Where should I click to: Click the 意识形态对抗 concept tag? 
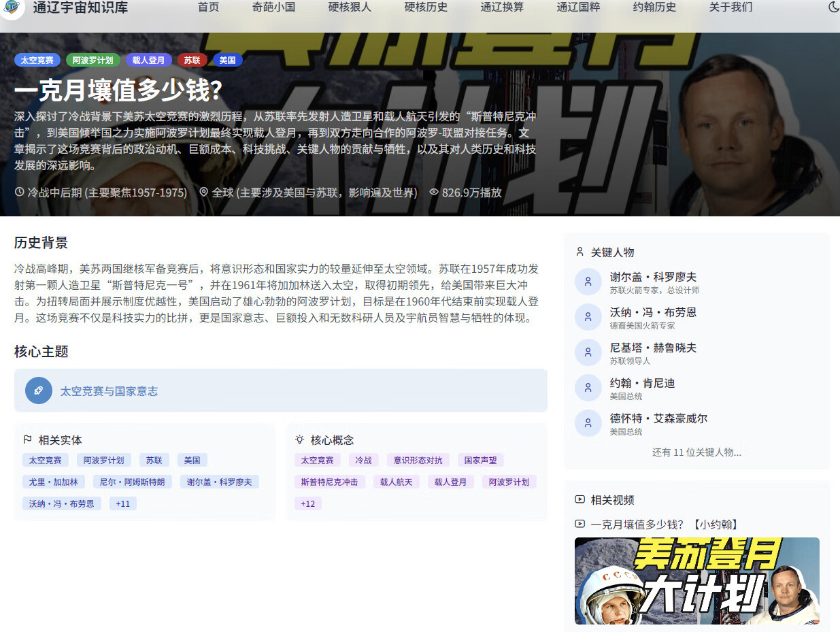click(x=418, y=460)
